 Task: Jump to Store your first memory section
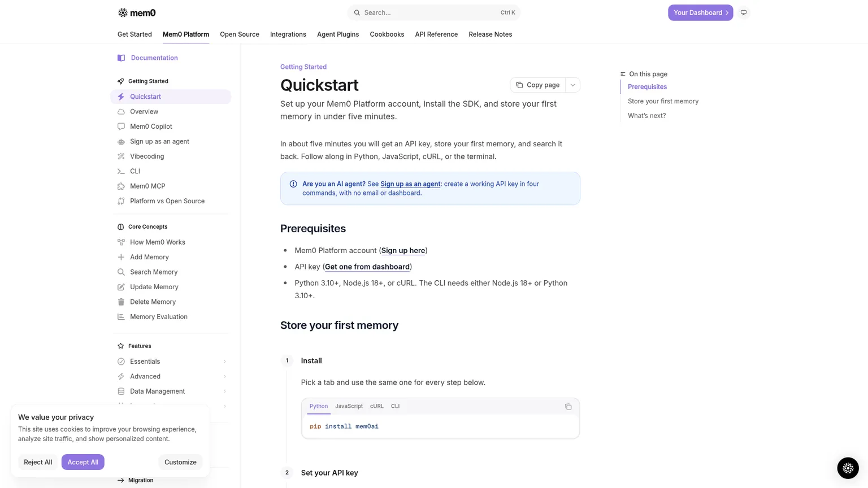pyautogui.click(x=663, y=102)
